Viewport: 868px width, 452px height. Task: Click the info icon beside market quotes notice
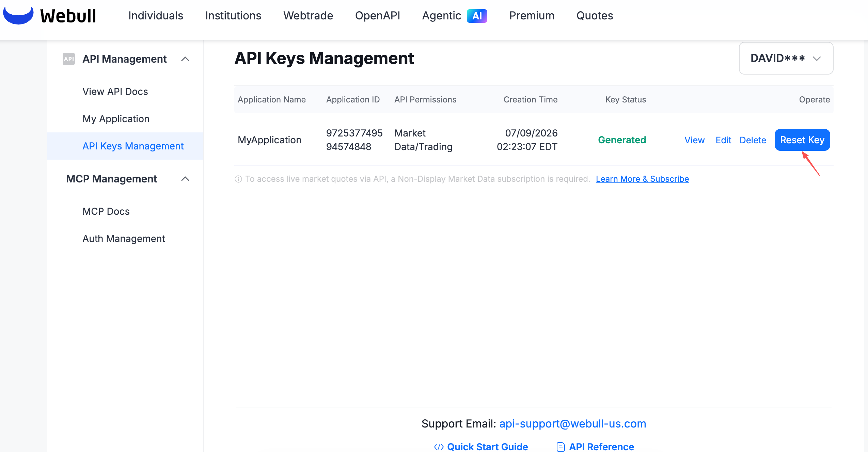[x=238, y=179]
